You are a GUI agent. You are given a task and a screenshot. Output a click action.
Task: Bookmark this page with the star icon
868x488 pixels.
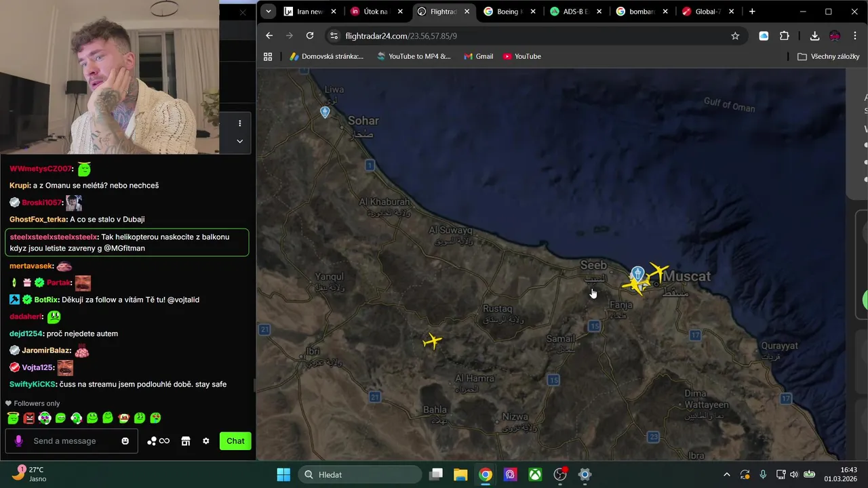(x=735, y=36)
